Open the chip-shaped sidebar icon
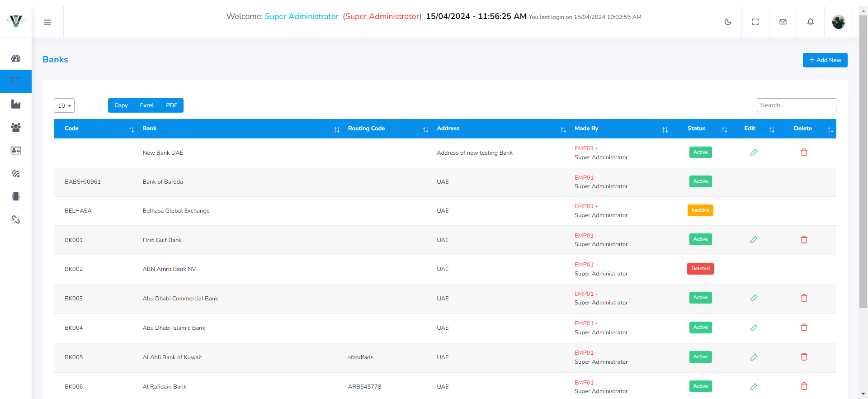Viewport: 868px width, 399px height. pos(16,196)
